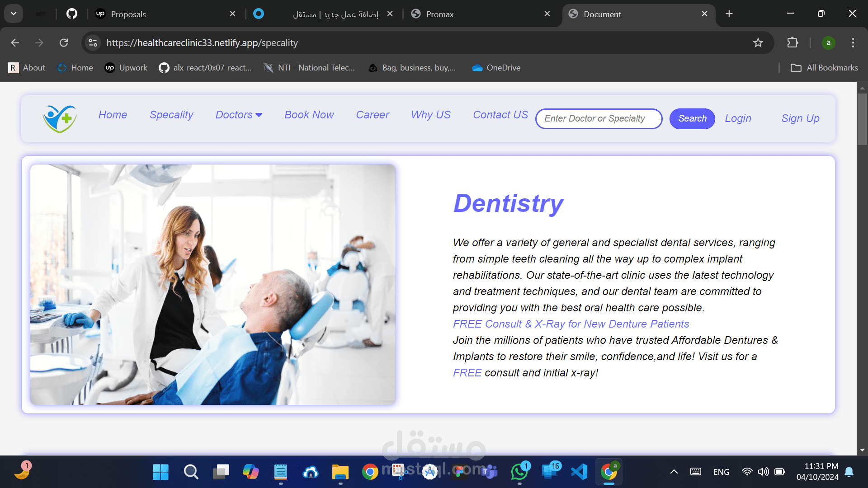Open Task View on the taskbar

(x=221, y=472)
